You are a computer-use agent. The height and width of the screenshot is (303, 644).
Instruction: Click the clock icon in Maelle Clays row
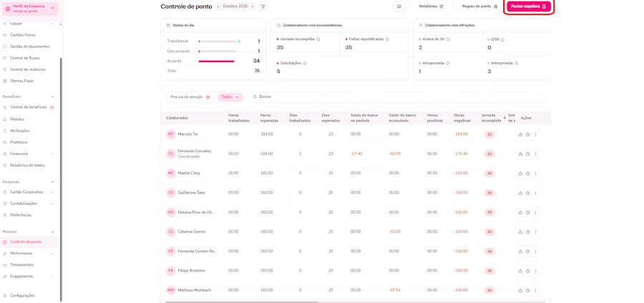coord(528,174)
